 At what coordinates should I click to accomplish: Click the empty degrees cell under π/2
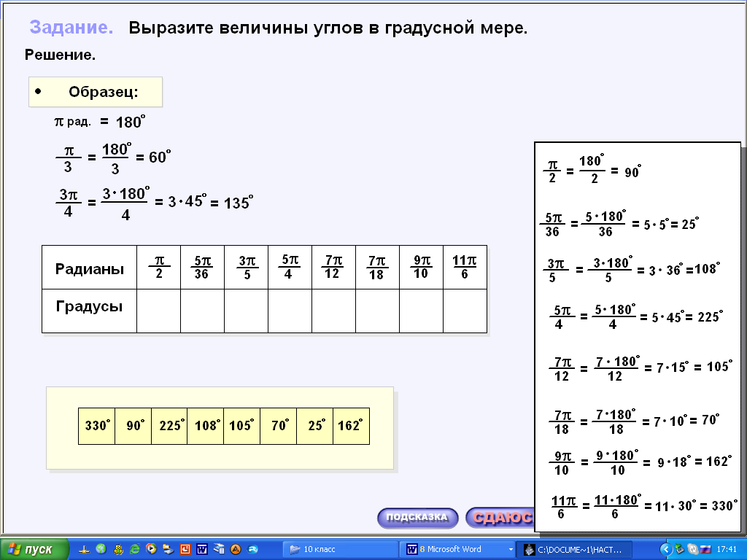tap(158, 311)
